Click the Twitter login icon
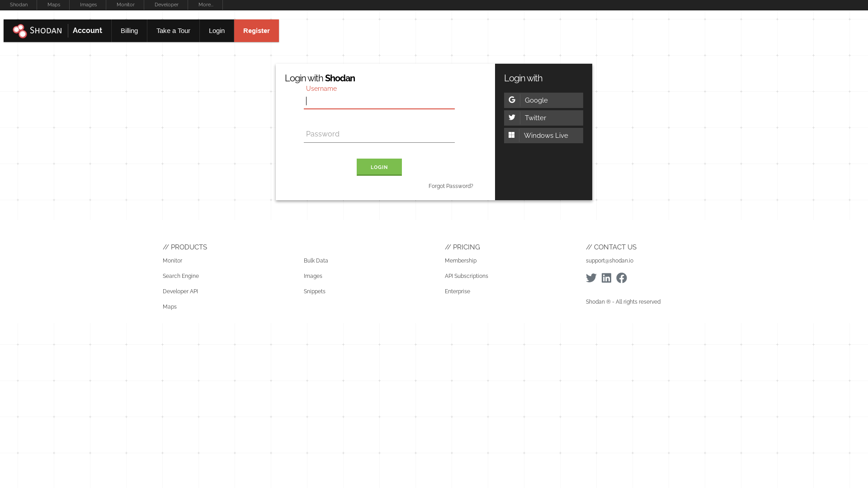Viewport: 868px width, 488px height. pos(511,117)
